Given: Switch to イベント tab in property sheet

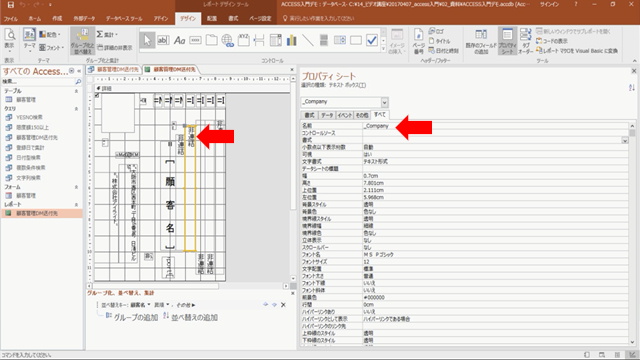Looking at the screenshot, I should point(344,116).
